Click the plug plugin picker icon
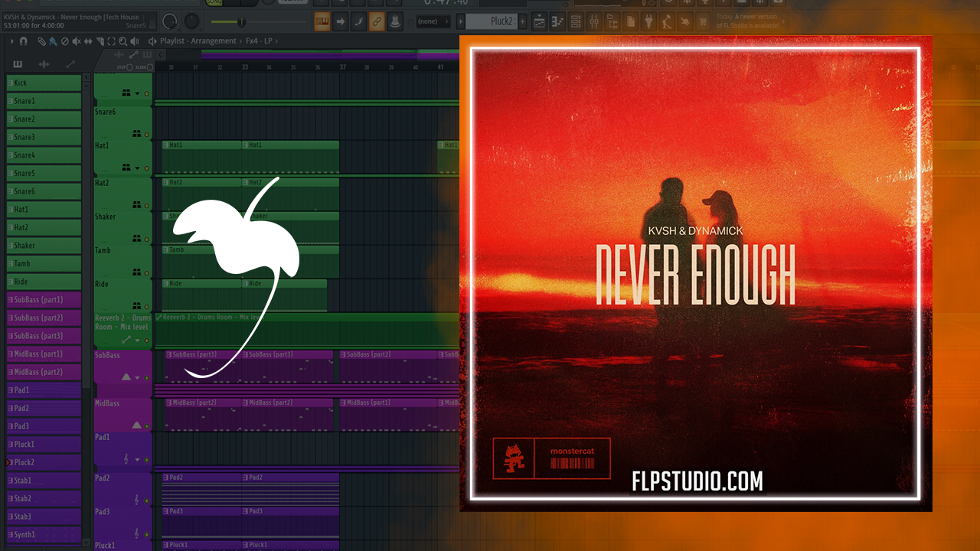 [648, 21]
